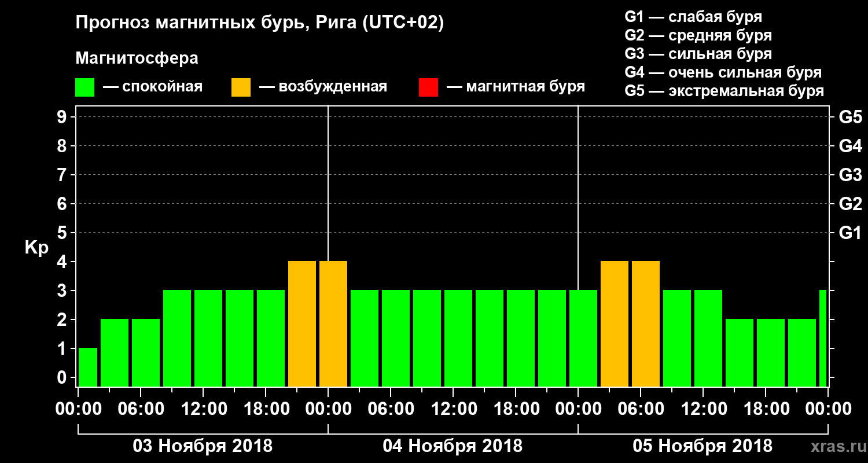Click the green 'спокойная' legend swatch

point(85,87)
